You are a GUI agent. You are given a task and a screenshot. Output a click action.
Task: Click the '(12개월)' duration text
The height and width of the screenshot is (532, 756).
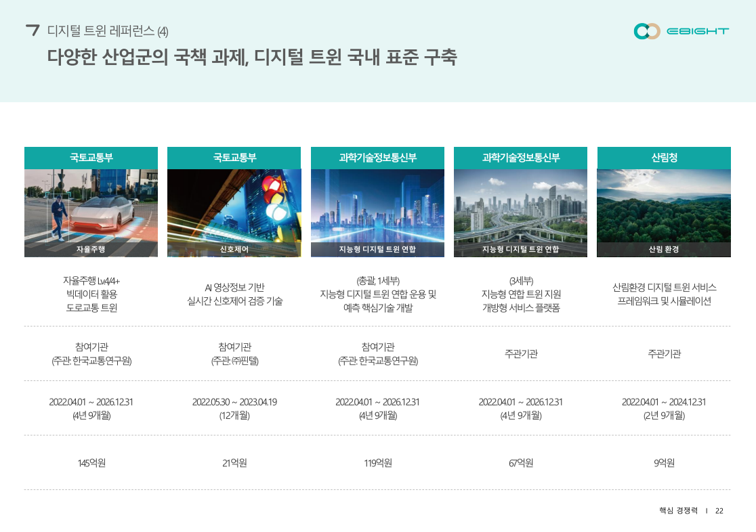click(x=235, y=416)
